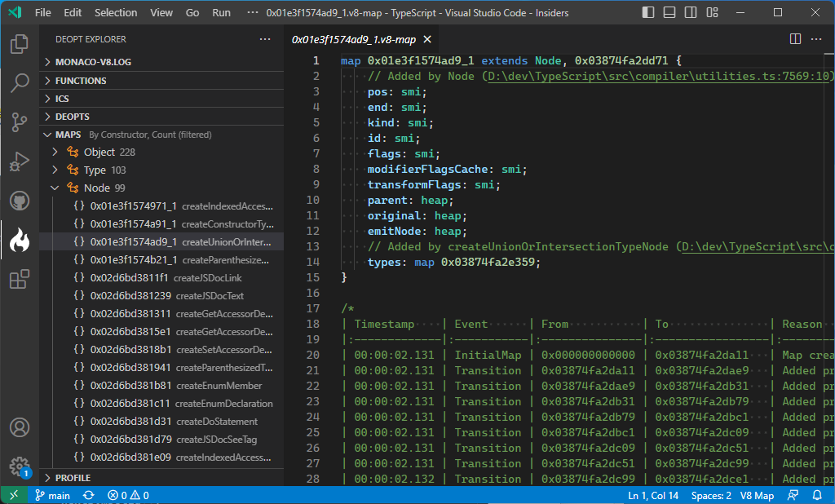
Task: Click line number 12 in the gutter
Action: 313,232
